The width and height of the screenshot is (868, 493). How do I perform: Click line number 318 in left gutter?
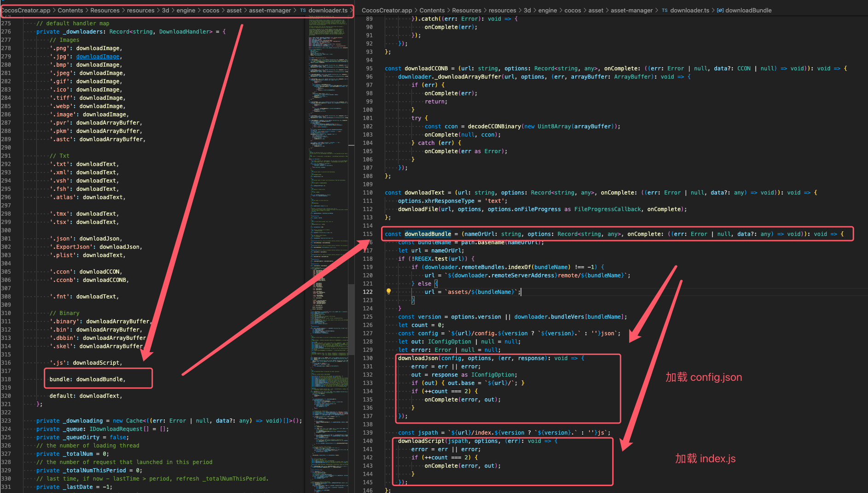click(x=6, y=379)
